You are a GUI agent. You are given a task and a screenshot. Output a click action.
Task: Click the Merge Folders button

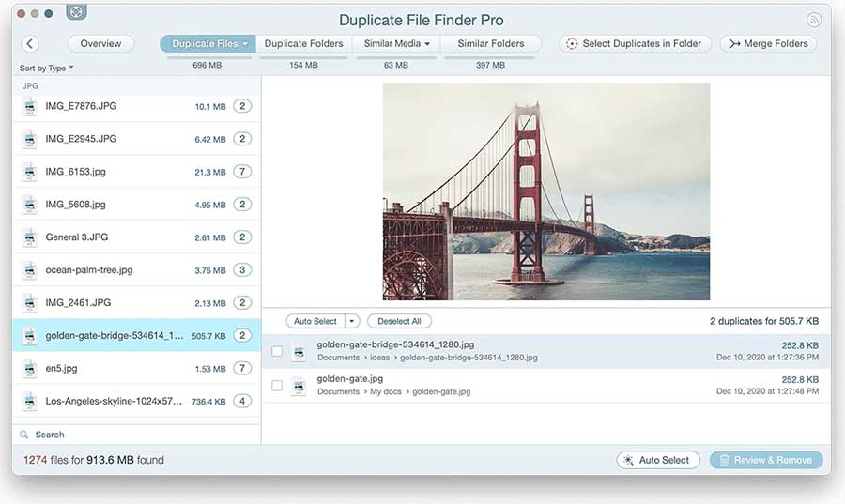[x=768, y=44]
